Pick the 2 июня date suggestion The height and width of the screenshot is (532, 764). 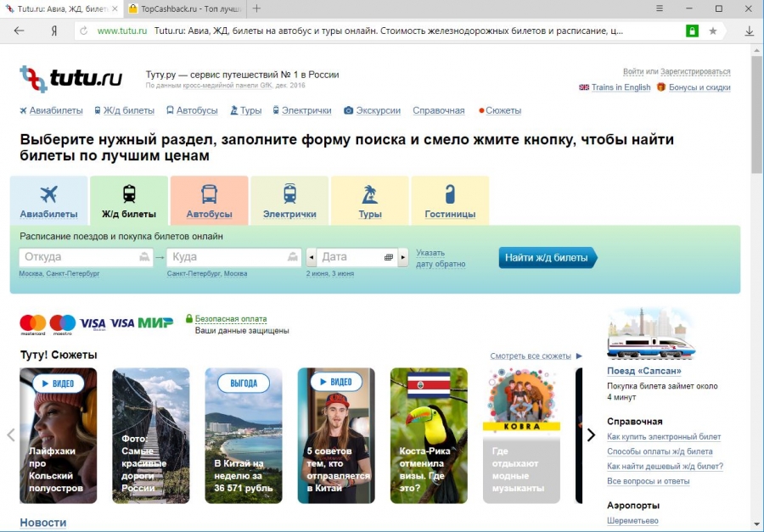317,274
